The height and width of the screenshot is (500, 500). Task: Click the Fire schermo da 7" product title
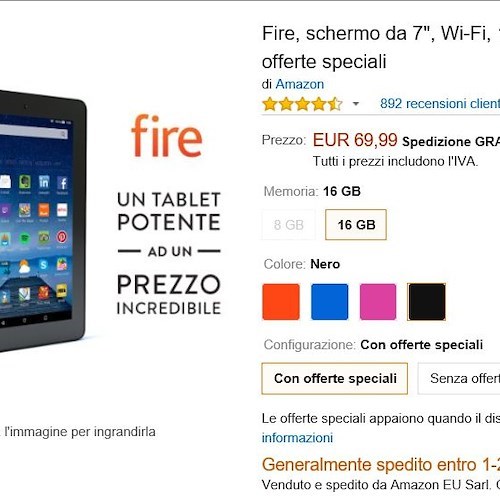381,47
